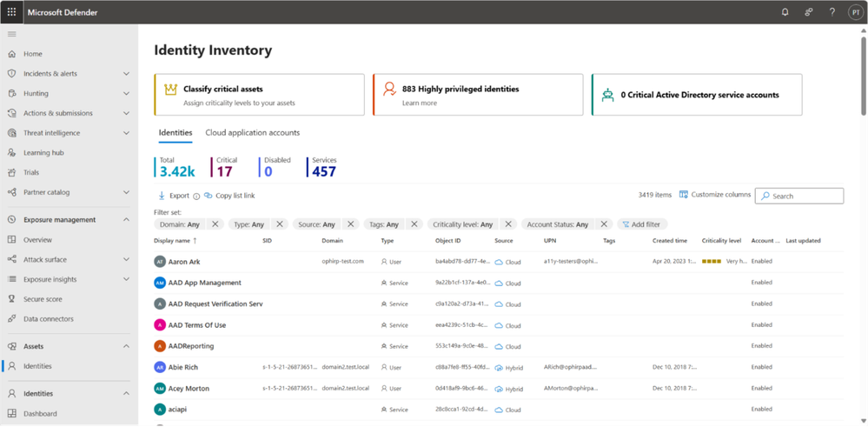Click the Incidents & alerts shield icon
The image size is (868, 427).
tap(11, 74)
